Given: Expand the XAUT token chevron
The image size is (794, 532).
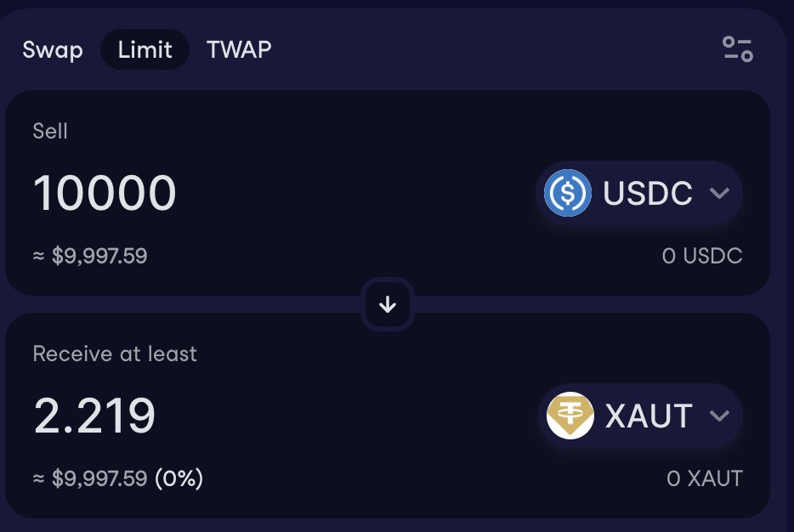Looking at the screenshot, I should pos(719,416).
